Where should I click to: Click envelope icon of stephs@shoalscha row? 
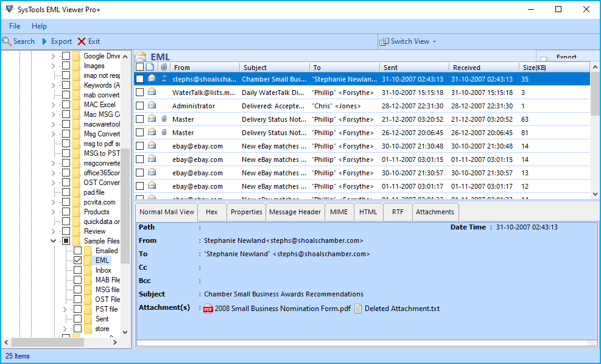pyautogui.click(x=152, y=79)
